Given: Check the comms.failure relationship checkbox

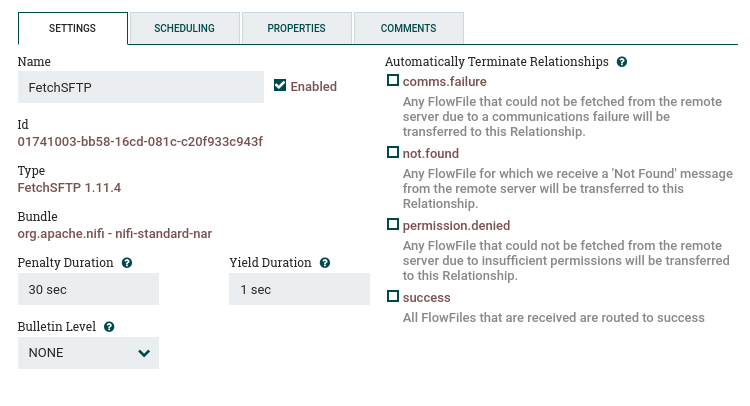Looking at the screenshot, I should (x=393, y=80).
